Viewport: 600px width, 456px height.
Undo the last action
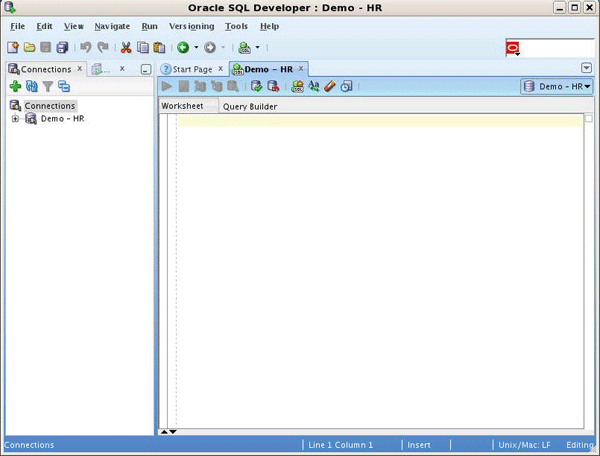86,47
